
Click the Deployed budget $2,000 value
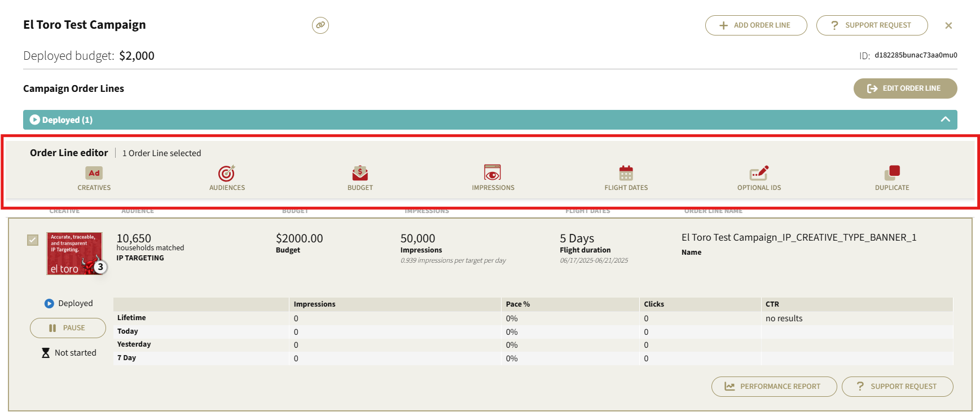point(137,56)
